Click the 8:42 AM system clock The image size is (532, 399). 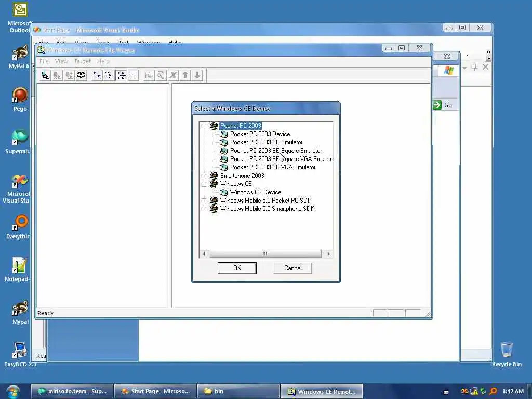point(513,391)
